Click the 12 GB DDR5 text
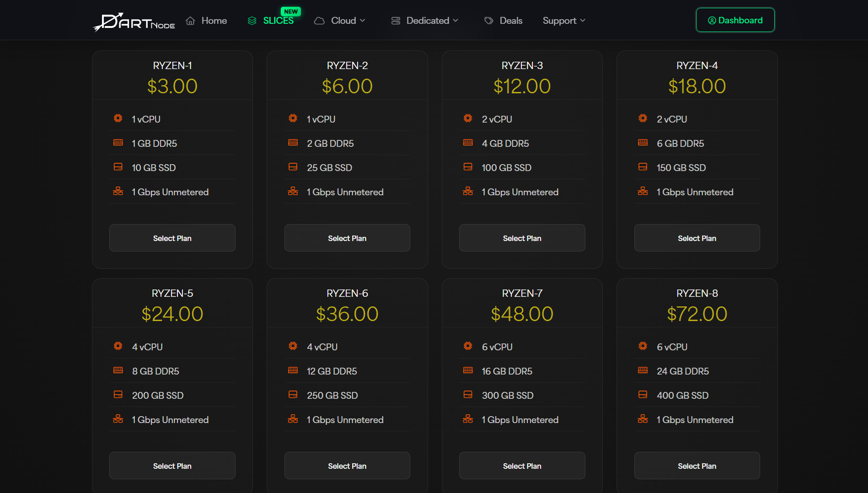This screenshot has width=868, height=493. point(332,371)
